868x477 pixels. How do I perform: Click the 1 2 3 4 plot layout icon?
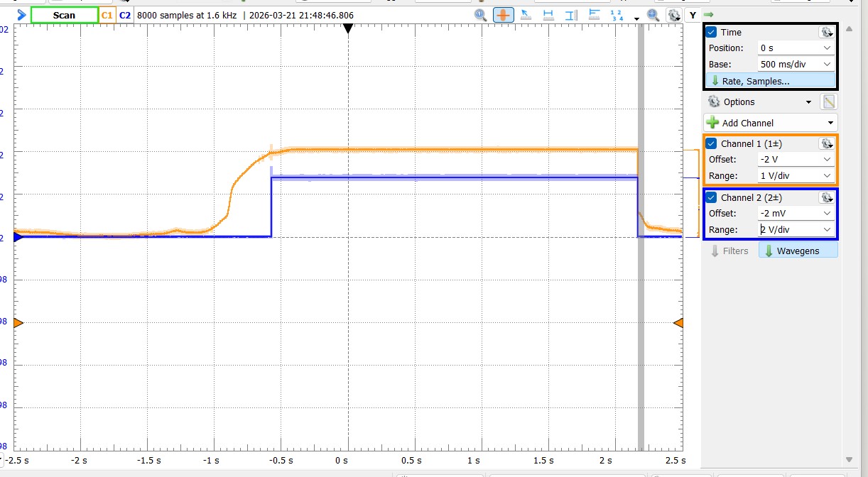coord(617,15)
